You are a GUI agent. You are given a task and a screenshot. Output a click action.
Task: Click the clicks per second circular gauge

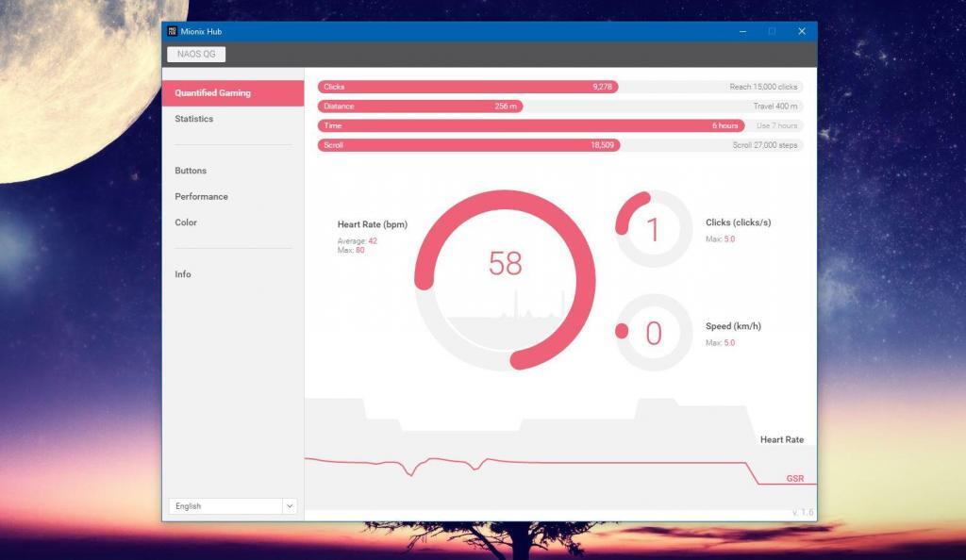(x=653, y=229)
